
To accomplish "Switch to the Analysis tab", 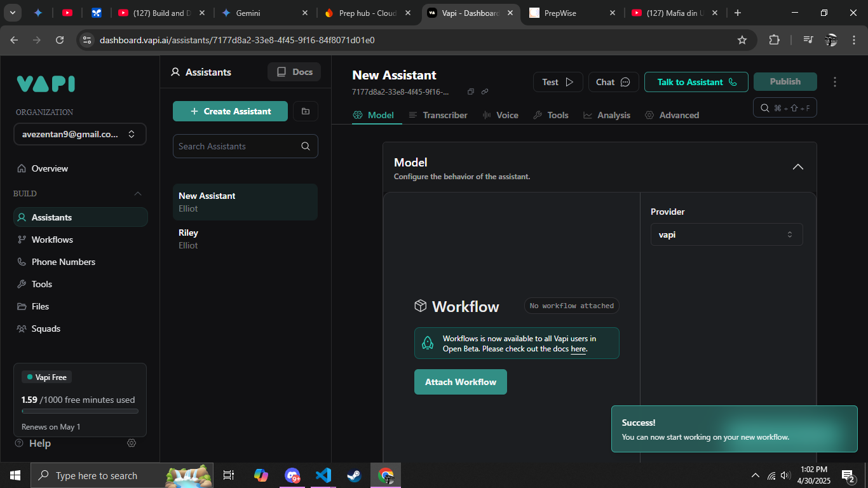I will click(x=607, y=115).
